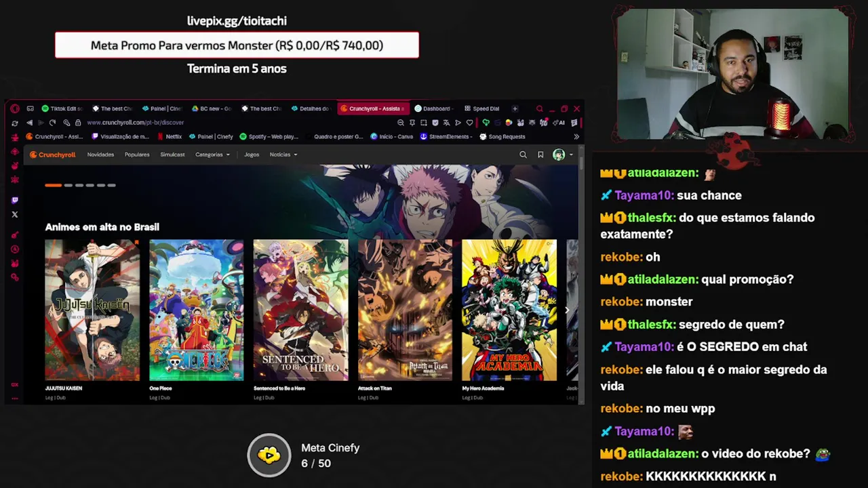868x488 pixels.
Task: Open the Twitch sidebar icon
Action: (15, 200)
